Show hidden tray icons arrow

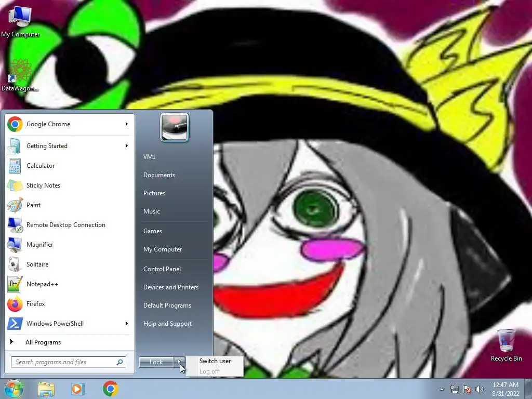[x=442, y=389]
